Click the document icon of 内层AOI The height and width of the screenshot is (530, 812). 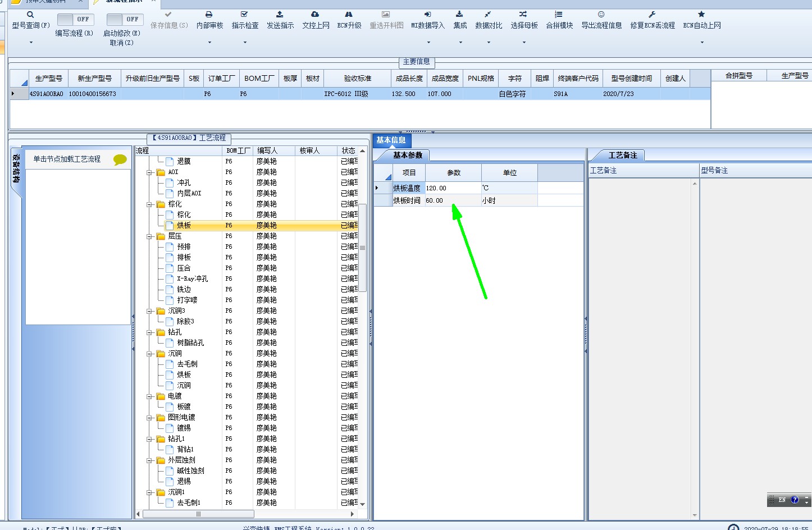point(170,193)
